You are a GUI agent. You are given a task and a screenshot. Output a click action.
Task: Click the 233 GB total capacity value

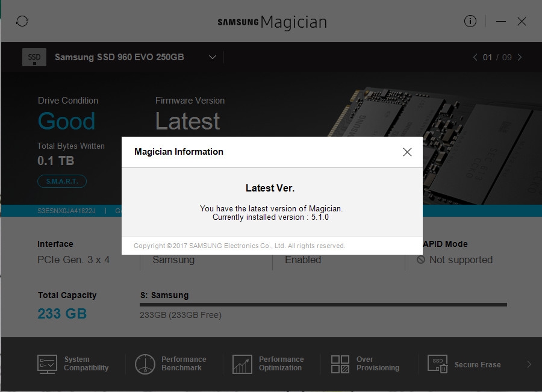click(x=62, y=314)
